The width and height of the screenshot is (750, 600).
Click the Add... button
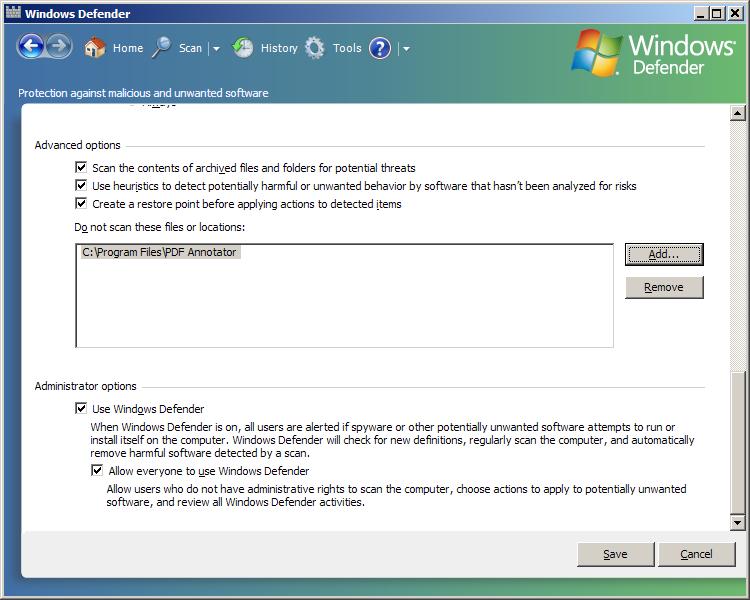pyautogui.click(x=664, y=254)
